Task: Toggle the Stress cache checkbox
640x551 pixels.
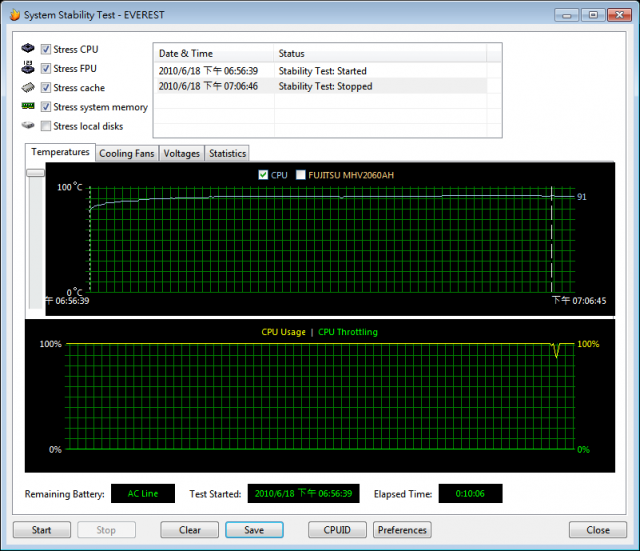Action: point(46,88)
